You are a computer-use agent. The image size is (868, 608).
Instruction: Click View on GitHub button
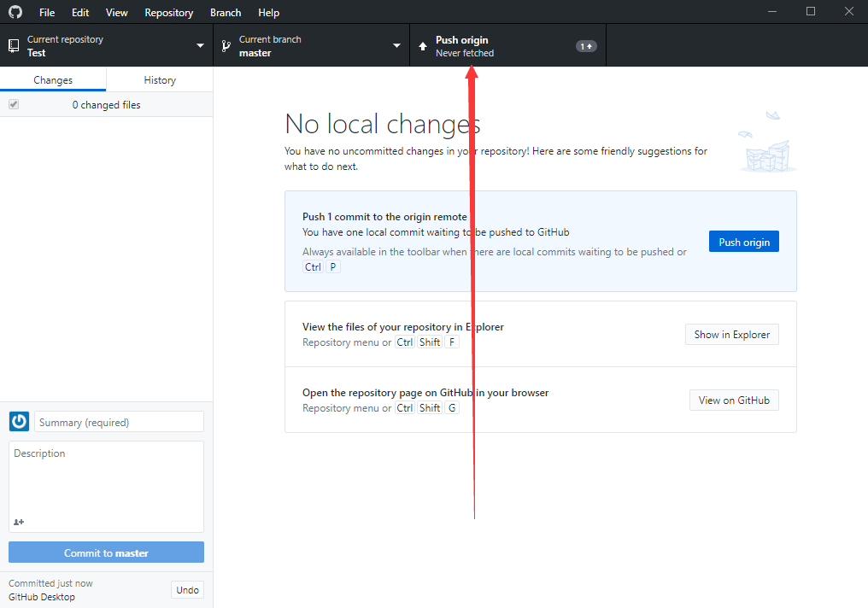coord(734,400)
